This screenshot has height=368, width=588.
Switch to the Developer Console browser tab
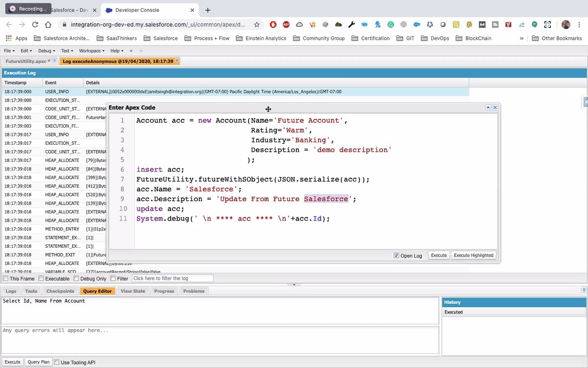coord(149,10)
